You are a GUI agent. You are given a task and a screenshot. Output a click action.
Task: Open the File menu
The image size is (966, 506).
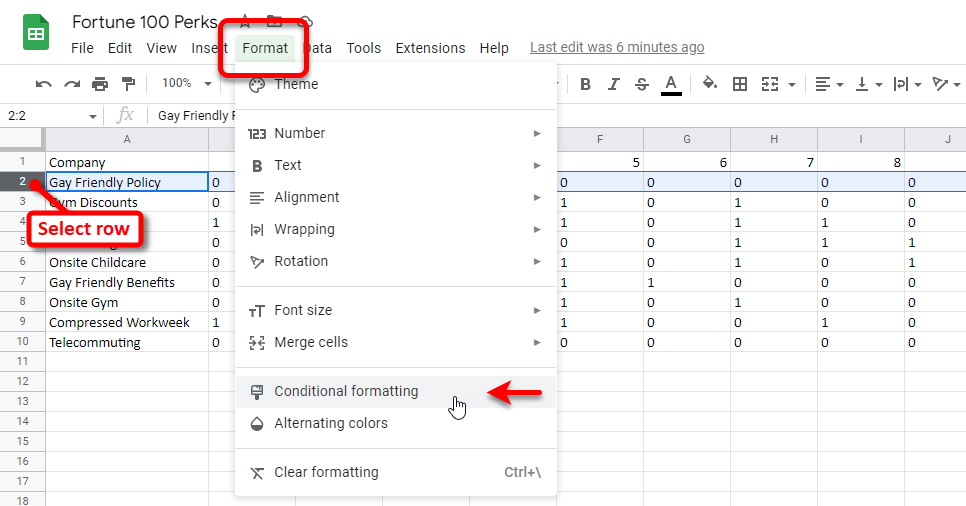coord(82,48)
